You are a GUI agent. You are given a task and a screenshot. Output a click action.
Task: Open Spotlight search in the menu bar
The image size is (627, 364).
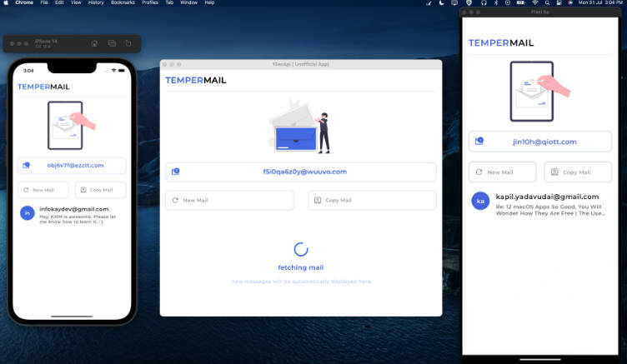(x=547, y=2)
